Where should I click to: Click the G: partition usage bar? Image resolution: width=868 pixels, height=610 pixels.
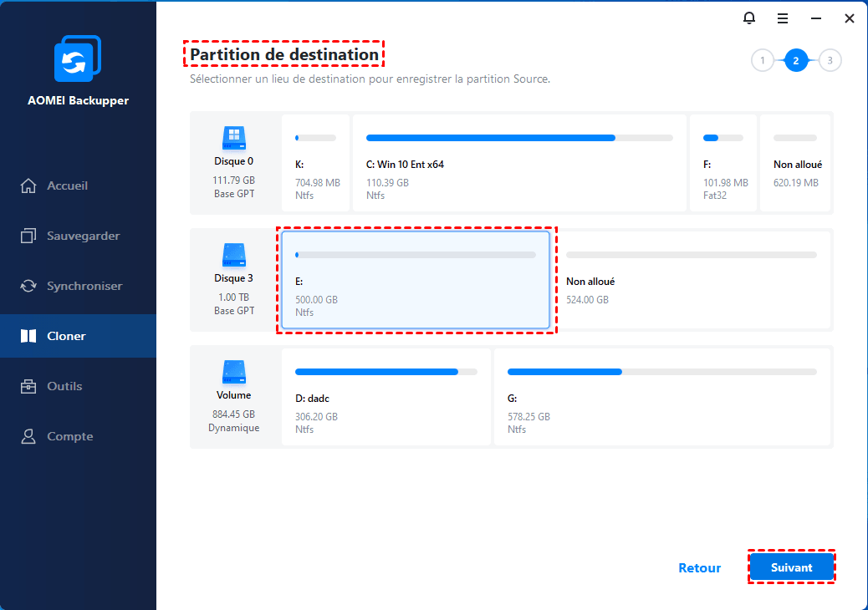pos(662,372)
